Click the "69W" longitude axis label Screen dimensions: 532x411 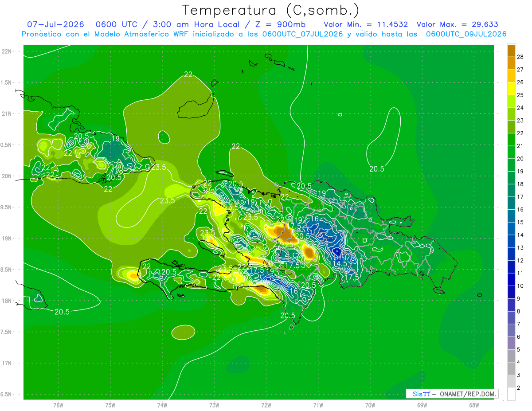coord(422,405)
